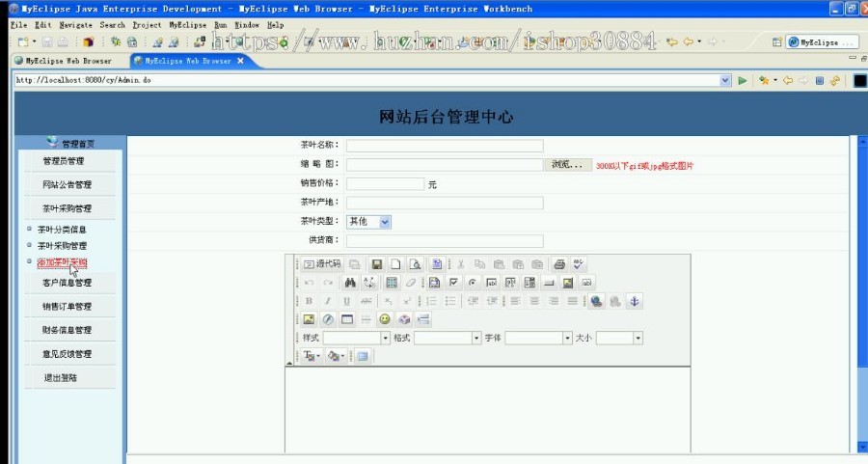
Task: Click the Insert Link globe icon
Action: 596,301
